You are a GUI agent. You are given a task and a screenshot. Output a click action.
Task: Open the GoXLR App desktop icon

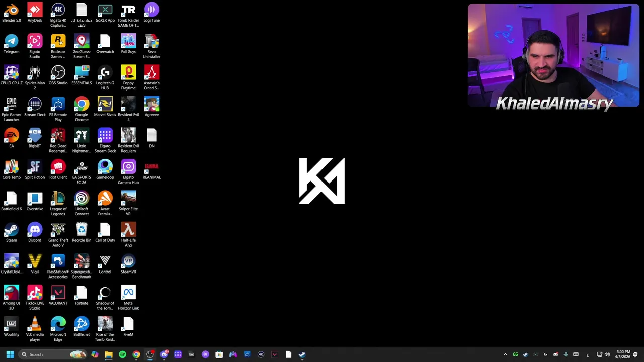[x=105, y=13]
